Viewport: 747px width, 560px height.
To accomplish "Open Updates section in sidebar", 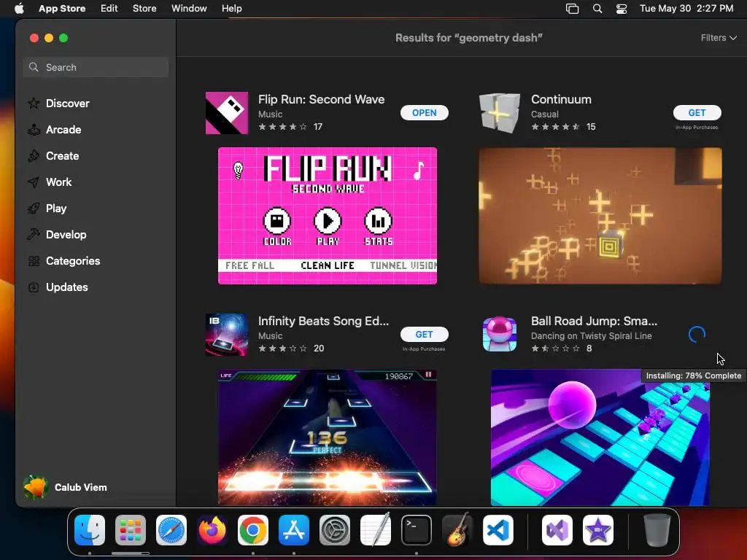I will coord(66,287).
